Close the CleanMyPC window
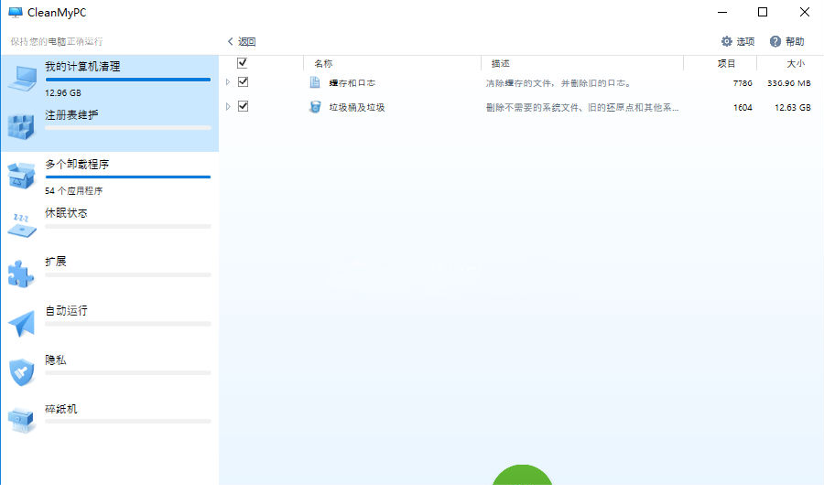The width and height of the screenshot is (824, 504). point(805,12)
